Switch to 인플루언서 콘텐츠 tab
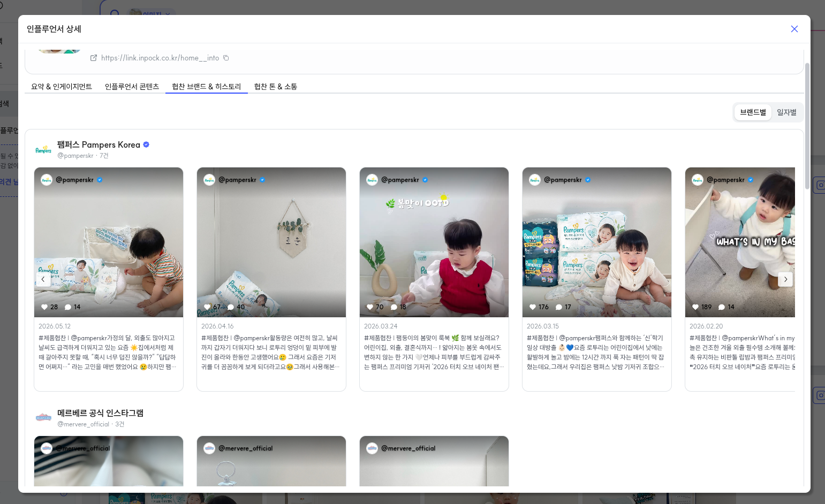 (132, 87)
